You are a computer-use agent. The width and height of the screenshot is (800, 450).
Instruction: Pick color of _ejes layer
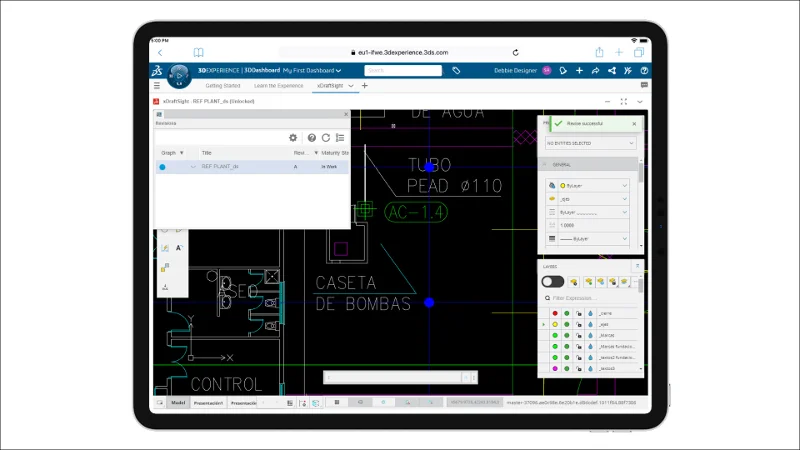(x=555, y=324)
